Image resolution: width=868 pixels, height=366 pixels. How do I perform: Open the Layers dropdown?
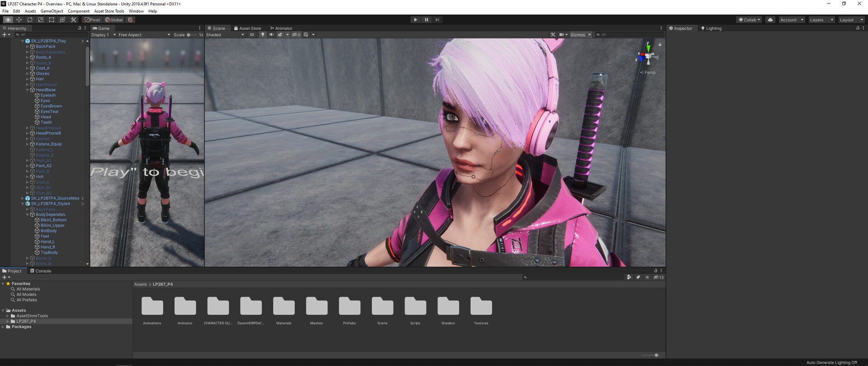[821, 20]
